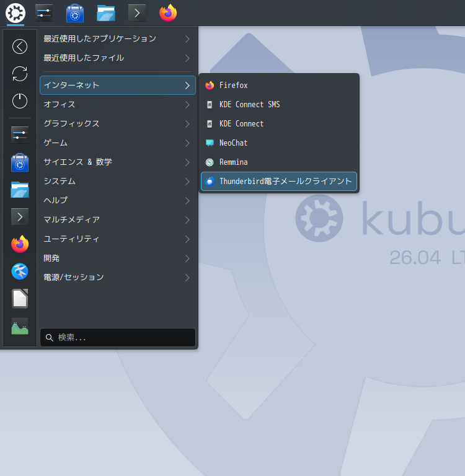Click the マルチメディア text label

click(72, 220)
